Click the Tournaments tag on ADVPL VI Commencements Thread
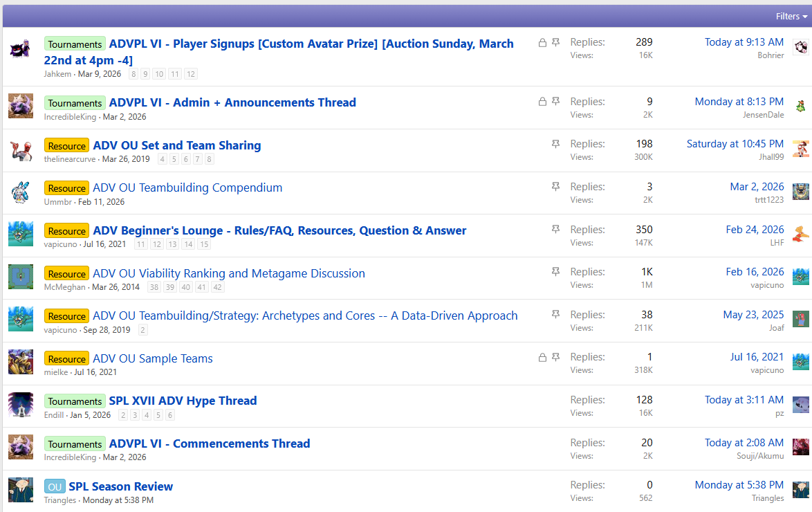Screen dimensions: 812x512 [x=75, y=444]
